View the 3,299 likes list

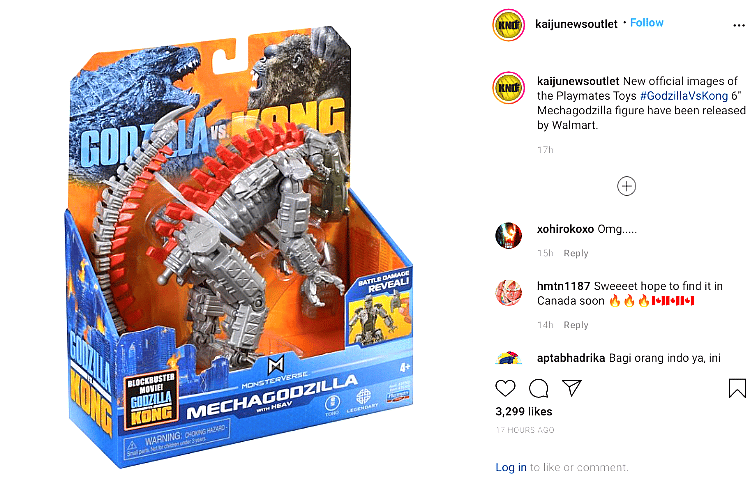click(x=524, y=411)
